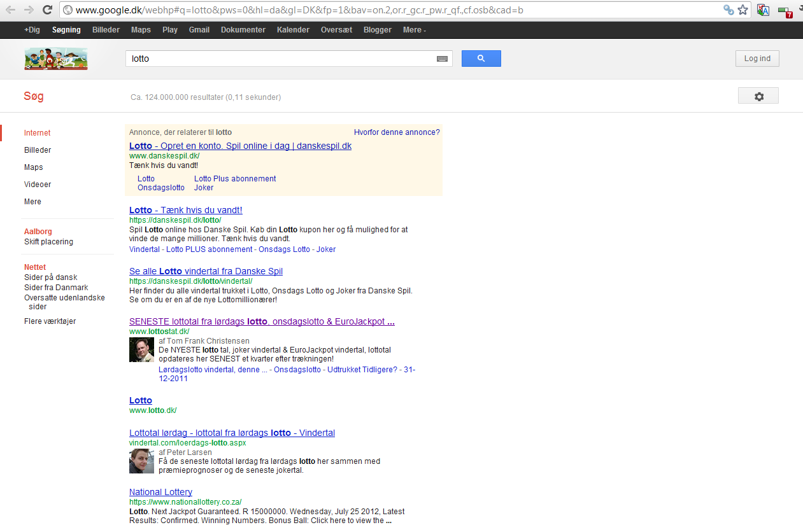
Task: Open the 'Se alle Lotto vindertal' result
Action: point(206,271)
